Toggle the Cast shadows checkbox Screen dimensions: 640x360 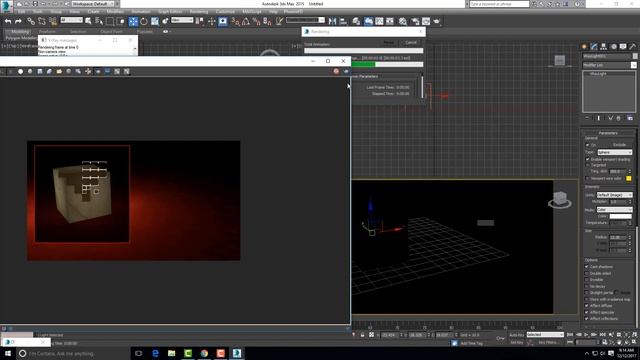(x=587, y=267)
